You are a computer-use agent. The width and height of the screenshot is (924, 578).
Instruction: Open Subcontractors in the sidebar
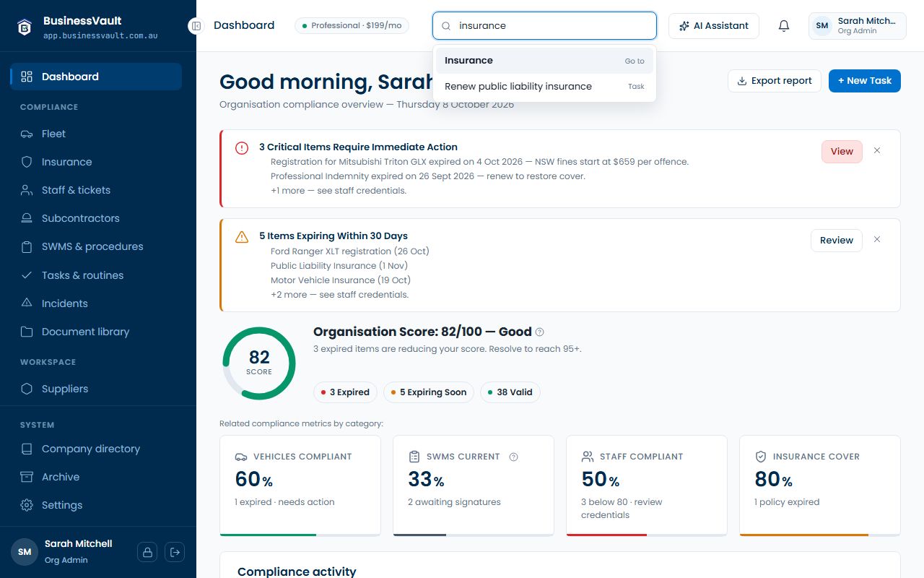click(x=96, y=218)
